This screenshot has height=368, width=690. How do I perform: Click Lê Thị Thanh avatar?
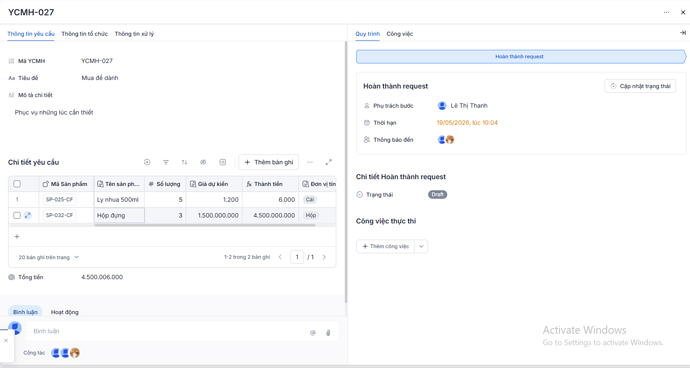(x=442, y=106)
